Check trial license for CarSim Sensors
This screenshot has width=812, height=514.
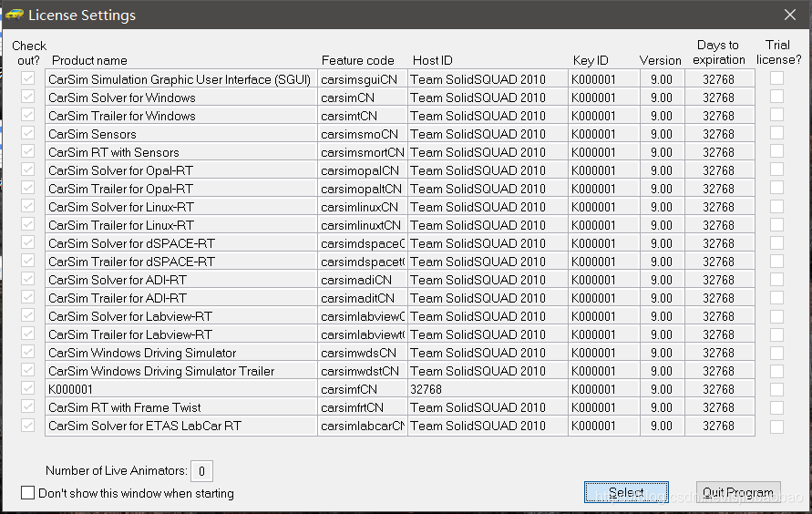[x=776, y=133]
